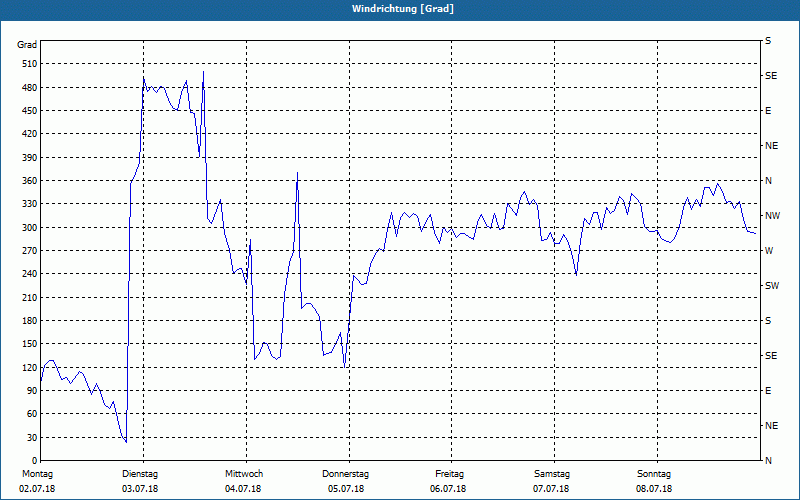Pick the date 04.07.18
Image resolution: width=800 pixels, height=500 pixels.
pyautogui.click(x=243, y=489)
